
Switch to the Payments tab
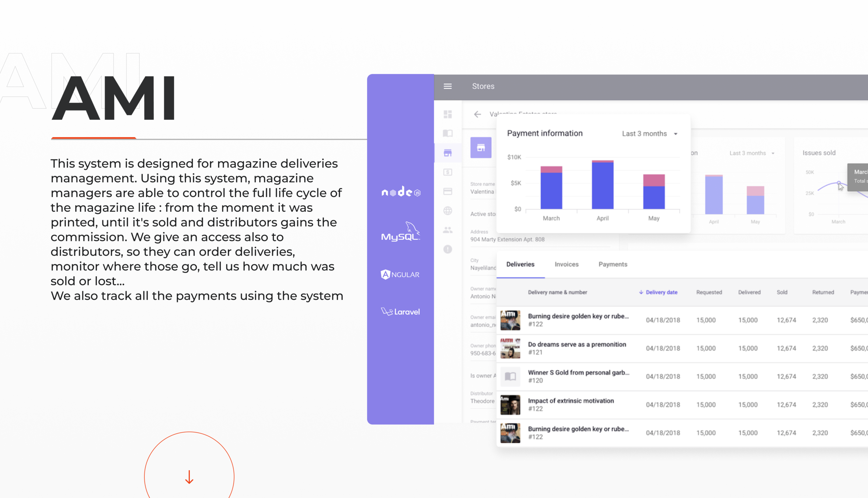[613, 264]
